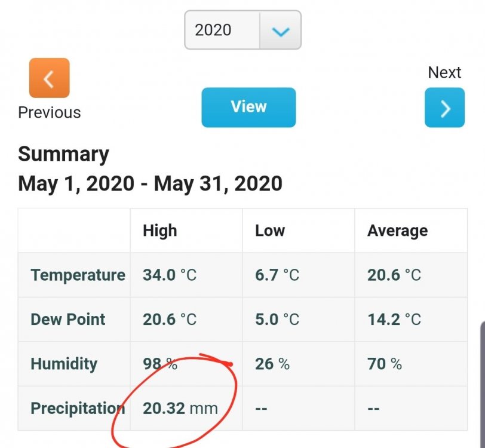Click the blue View button

248,108
